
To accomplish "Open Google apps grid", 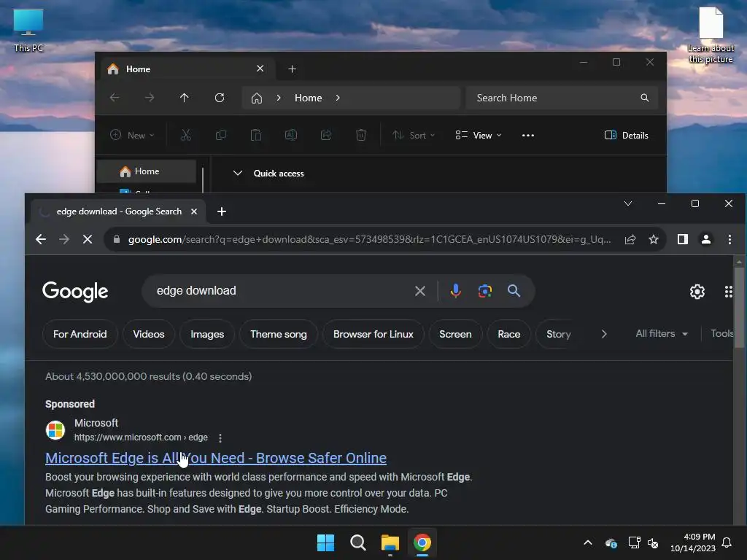I will pos(729,292).
